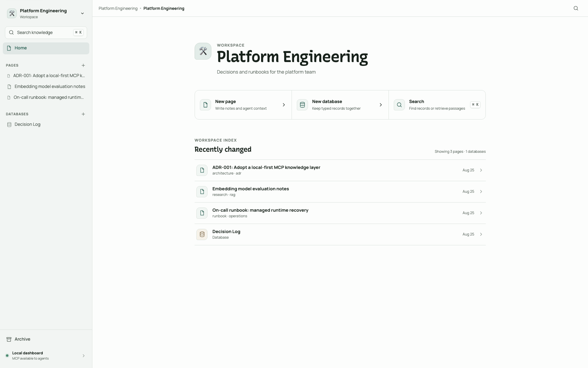The height and width of the screenshot is (368, 588).
Task: Click the 'Showing 3 pages · 1 databases' text
Action: coord(460,152)
